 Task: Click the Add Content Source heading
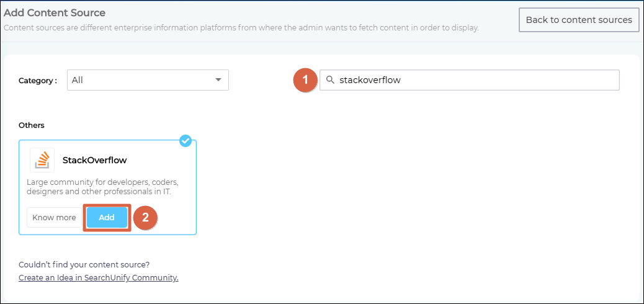coord(55,12)
